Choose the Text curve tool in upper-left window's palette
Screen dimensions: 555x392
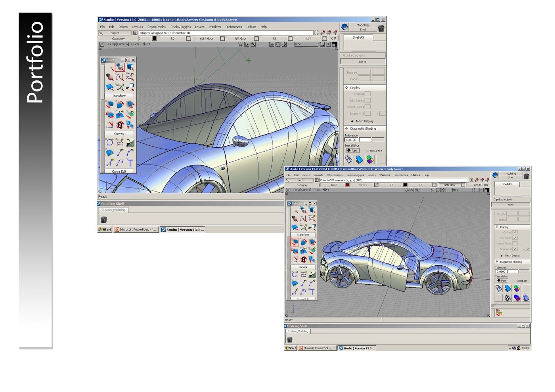click(130, 163)
